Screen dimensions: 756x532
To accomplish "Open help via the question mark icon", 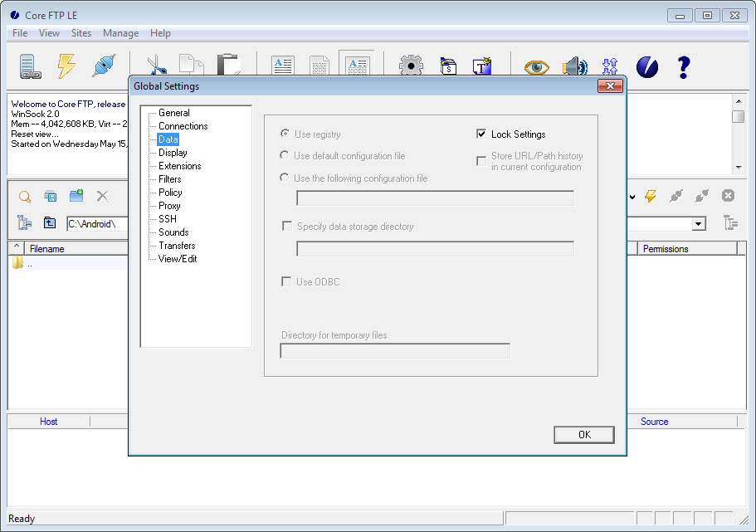I will click(x=684, y=67).
